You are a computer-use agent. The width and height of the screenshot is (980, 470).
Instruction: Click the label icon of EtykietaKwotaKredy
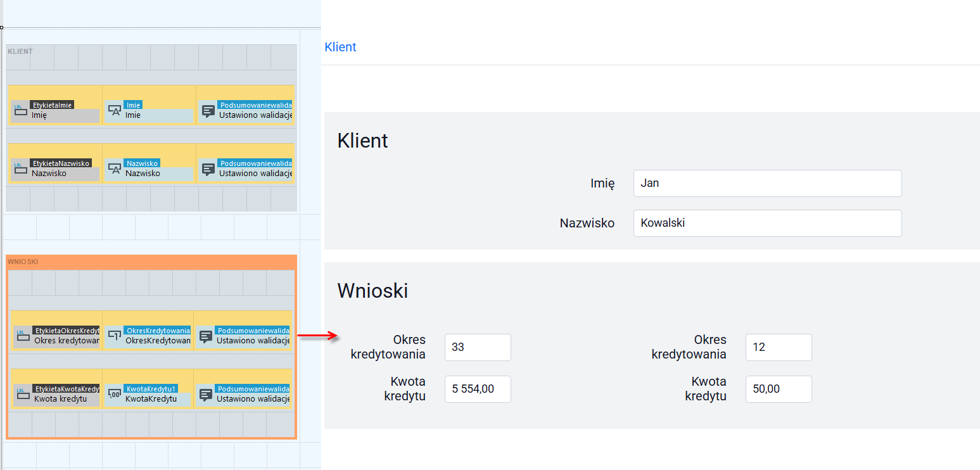tap(23, 395)
